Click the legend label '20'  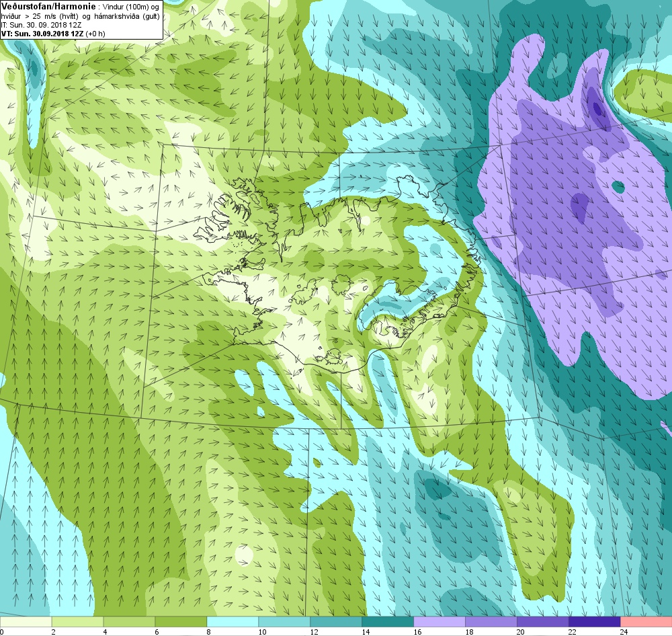[521, 631]
